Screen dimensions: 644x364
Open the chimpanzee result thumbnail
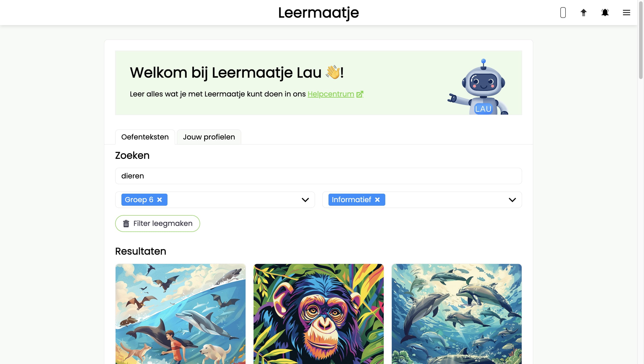tap(318, 314)
